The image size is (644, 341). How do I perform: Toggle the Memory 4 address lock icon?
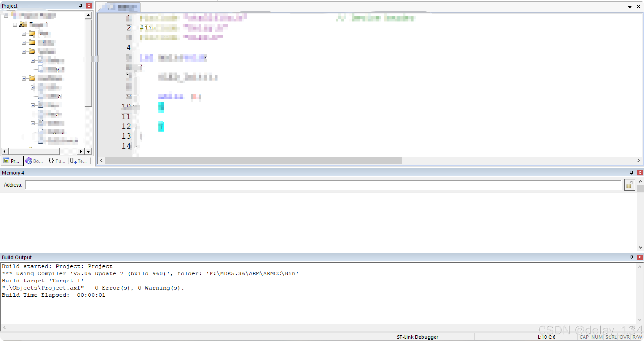(x=629, y=185)
